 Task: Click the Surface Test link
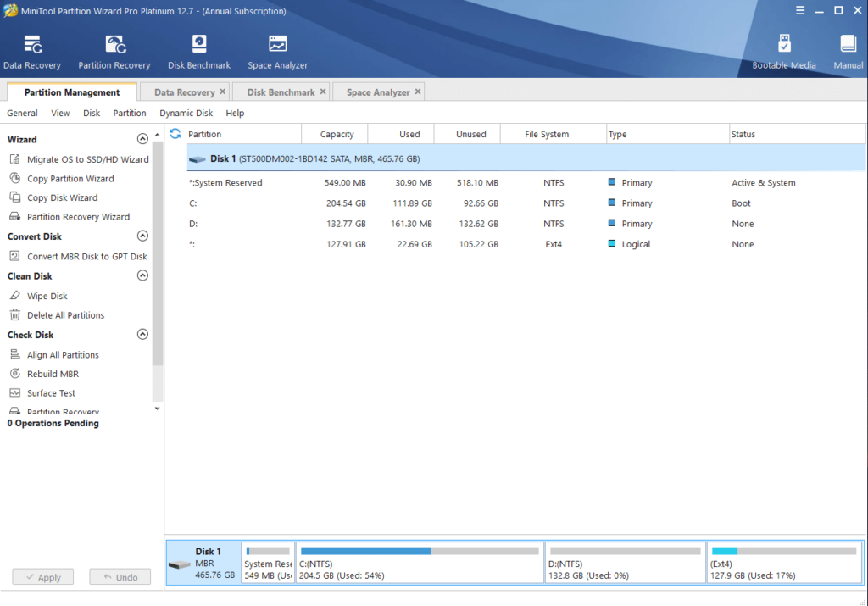[x=51, y=393]
